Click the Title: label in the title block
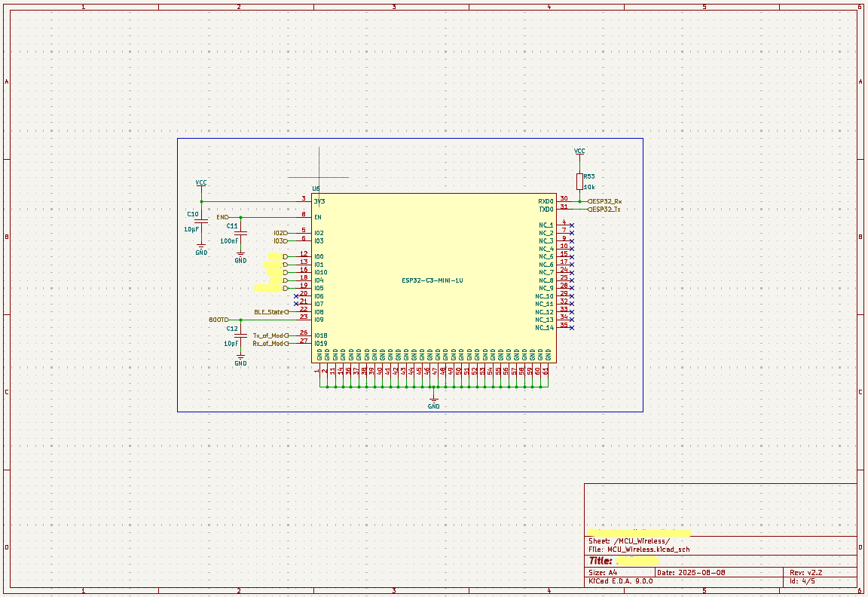This screenshot has height=597, width=868. coord(601,561)
